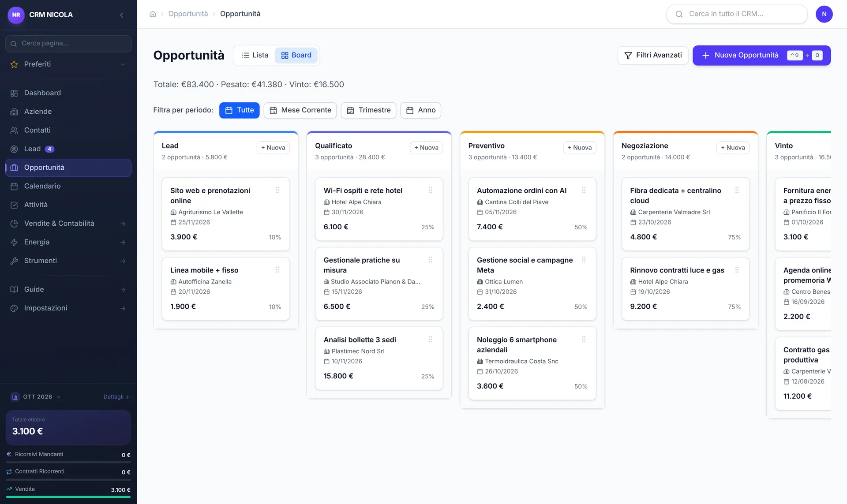Grab drag handle on Wi-Fi ospiti e rete hotel card
The height and width of the screenshot is (504, 847).
(x=431, y=190)
